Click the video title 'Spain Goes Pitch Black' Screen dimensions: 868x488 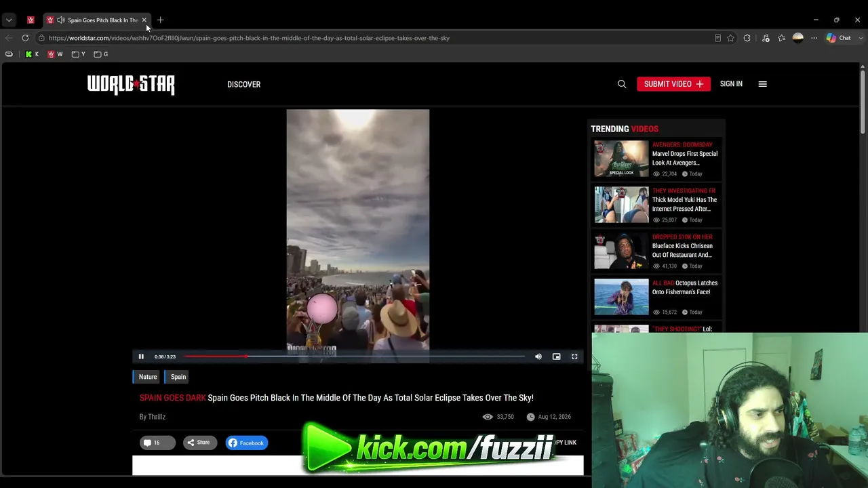click(370, 398)
